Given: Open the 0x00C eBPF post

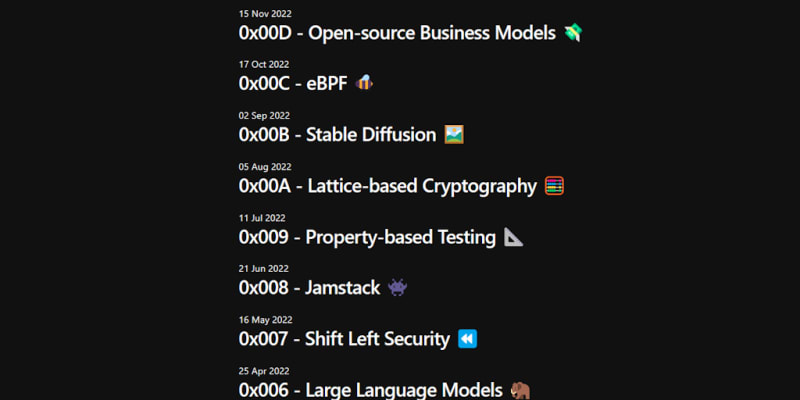Looking at the screenshot, I should click(292, 84).
